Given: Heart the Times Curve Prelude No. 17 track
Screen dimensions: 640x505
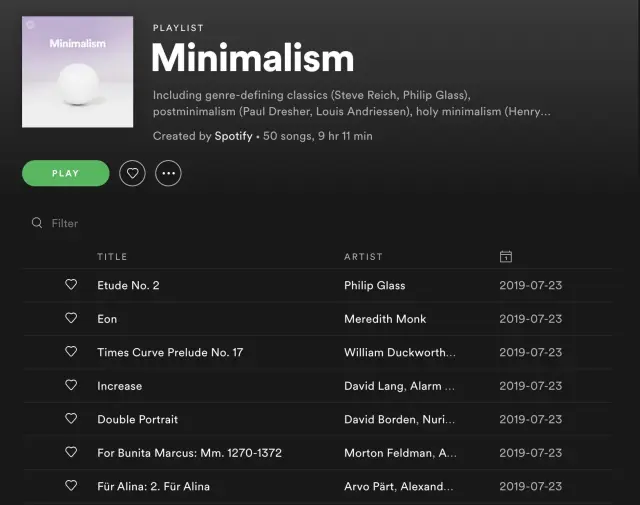Looking at the screenshot, I should pos(71,352).
